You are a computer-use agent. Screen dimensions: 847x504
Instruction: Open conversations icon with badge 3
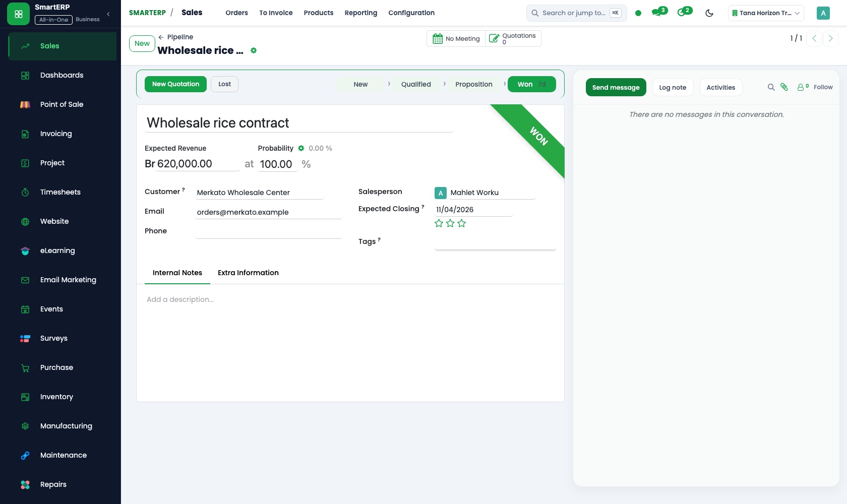tap(659, 12)
